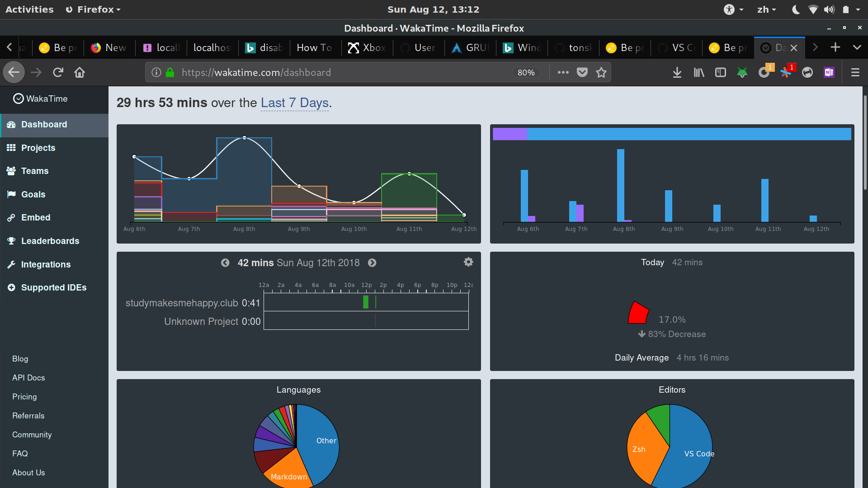The image size is (868, 488).
Task: Reset the 80% zoom level badge
Action: (526, 73)
